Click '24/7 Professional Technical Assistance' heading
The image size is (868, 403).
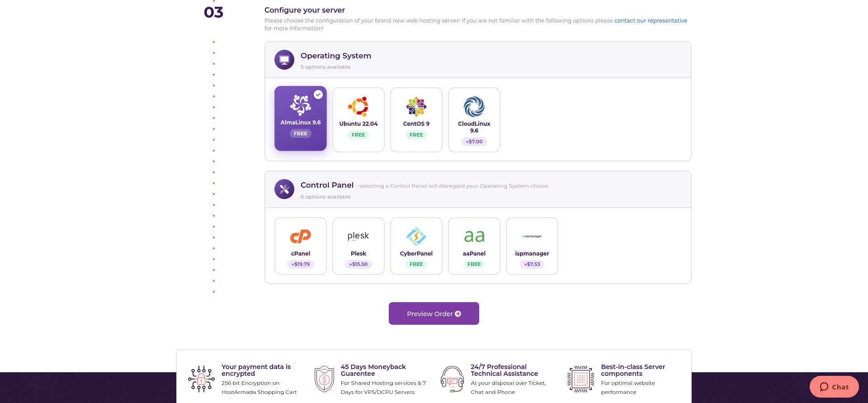point(504,370)
